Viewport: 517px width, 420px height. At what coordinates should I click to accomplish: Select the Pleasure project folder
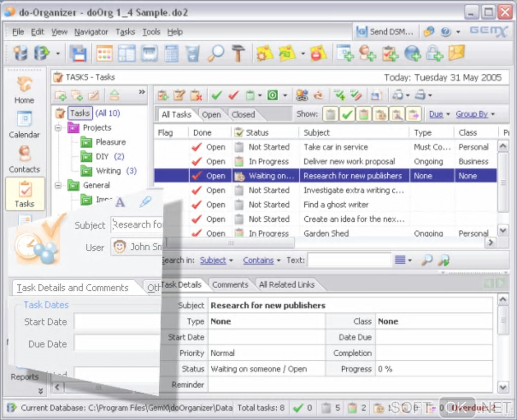click(x=103, y=142)
